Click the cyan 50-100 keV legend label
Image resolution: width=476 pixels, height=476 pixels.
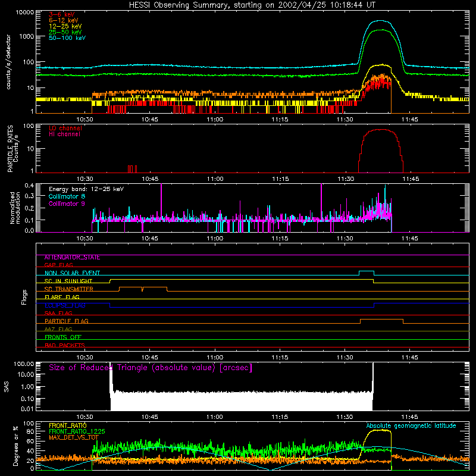67,37
